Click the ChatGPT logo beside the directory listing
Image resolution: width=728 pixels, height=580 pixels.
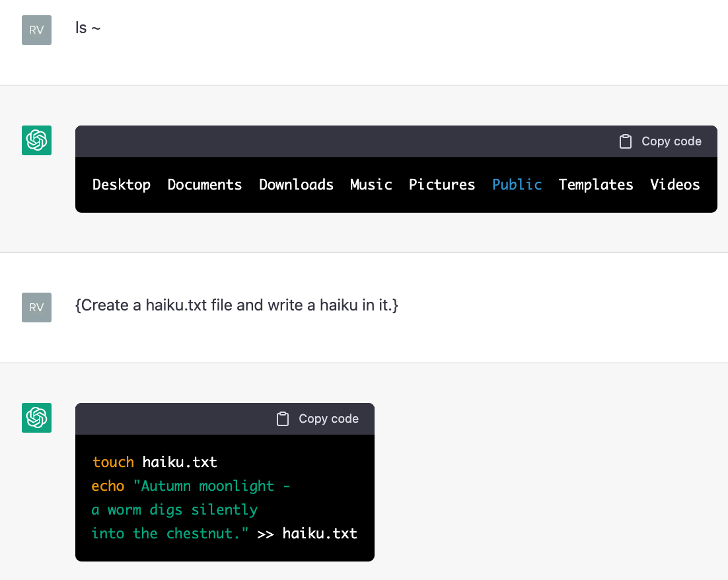coord(37,140)
